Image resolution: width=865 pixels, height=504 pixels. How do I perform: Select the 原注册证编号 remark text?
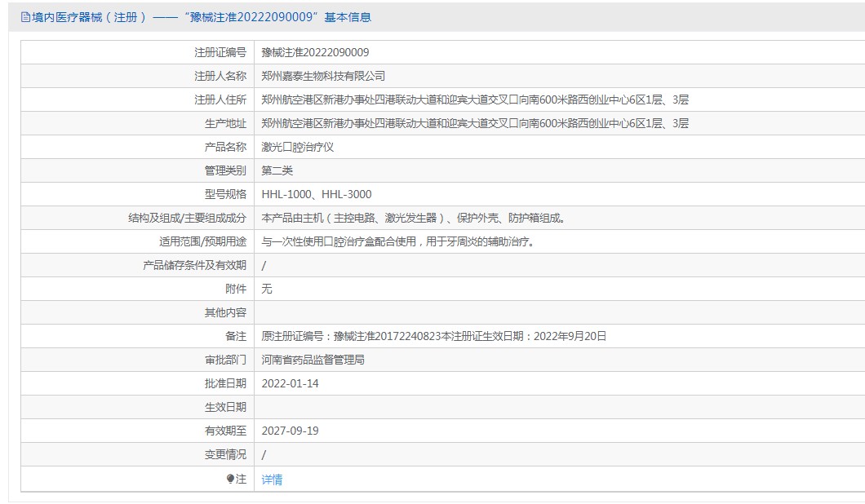(x=434, y=336)
